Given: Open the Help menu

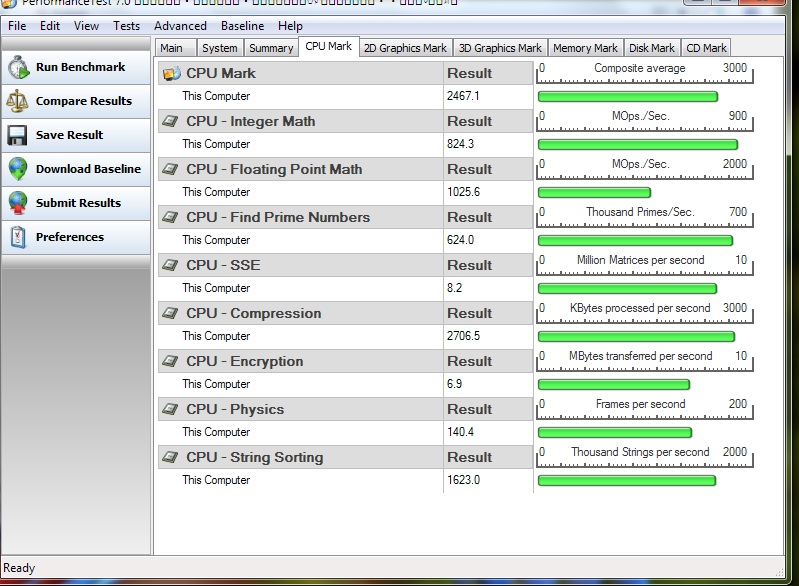Looking at the screenshot, I should [x=290, y=25].
